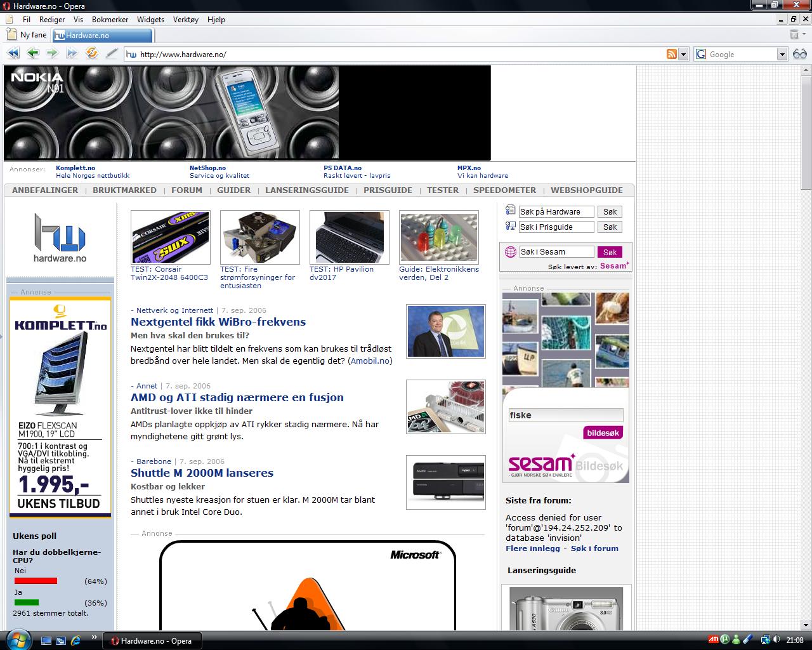The image size is (812, 650).
Task: Click the icon beside Søk på Hardware field
Action: point(510,211)
